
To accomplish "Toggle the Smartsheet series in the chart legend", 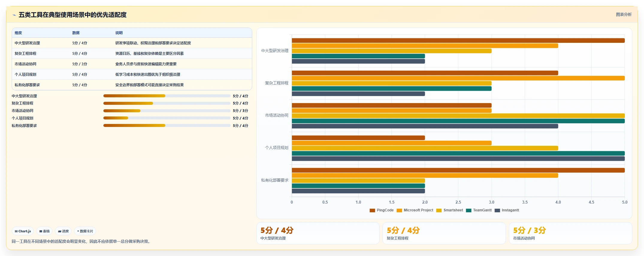I will (x=450, y=210).
